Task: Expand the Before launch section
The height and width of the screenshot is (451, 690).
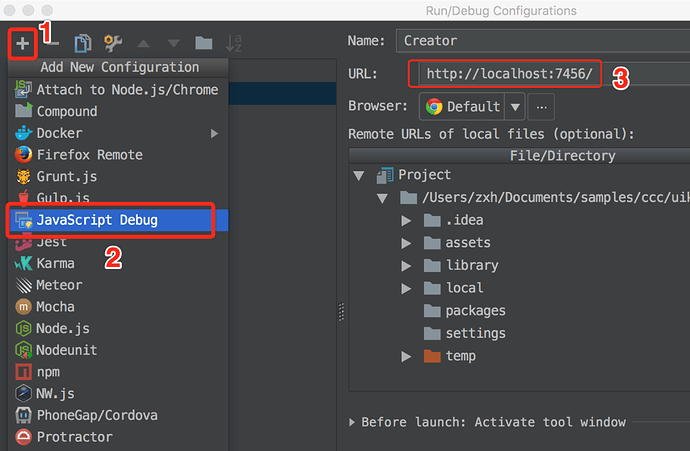Action: click(352, 422)
